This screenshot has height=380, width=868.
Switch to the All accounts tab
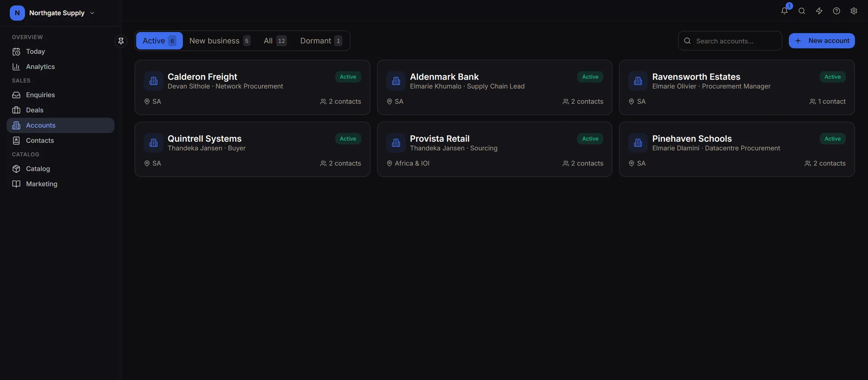275,41
